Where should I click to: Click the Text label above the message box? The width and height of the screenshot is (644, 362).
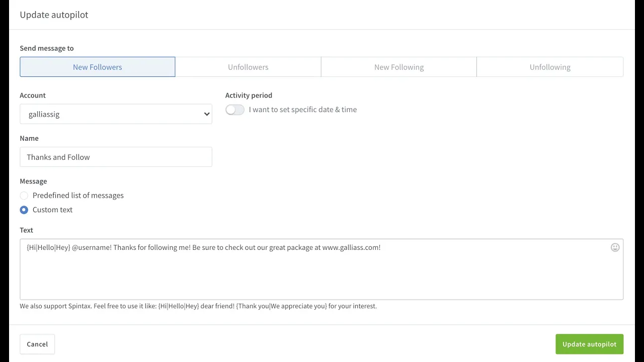pos(26,230)
